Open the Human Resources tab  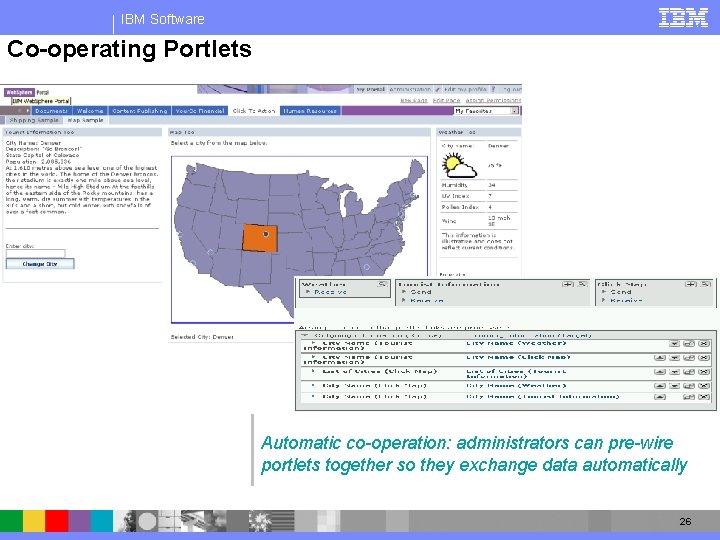(x=310, y=111)
